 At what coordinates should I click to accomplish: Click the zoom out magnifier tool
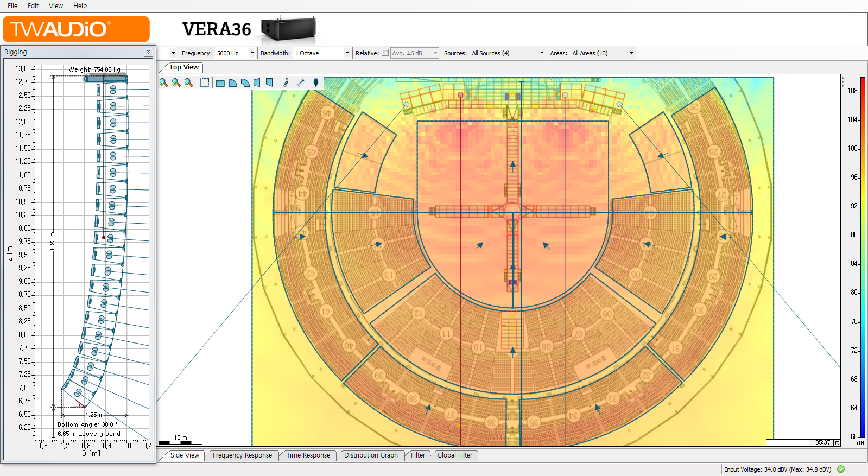188,82
